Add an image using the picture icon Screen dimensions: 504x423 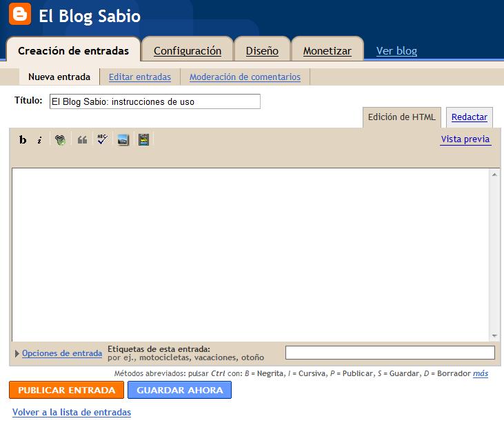(x=123, y=139)
